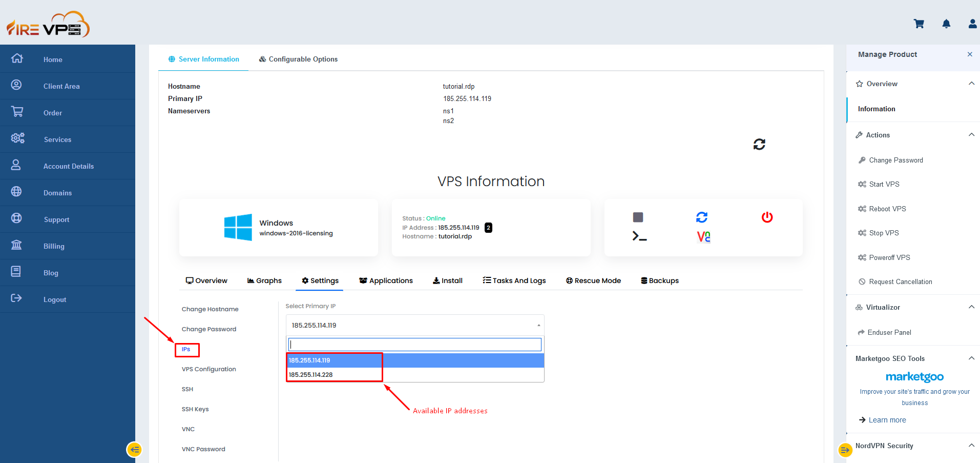This screenshot has width=980, height=463.
Task: Focus the IP dropdown search field
Action: click(415, 345)
